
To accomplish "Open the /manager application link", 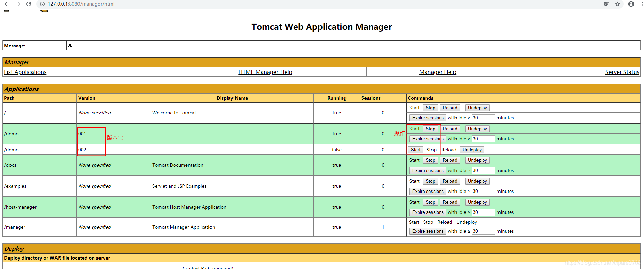I will click(x=15, y=227).
